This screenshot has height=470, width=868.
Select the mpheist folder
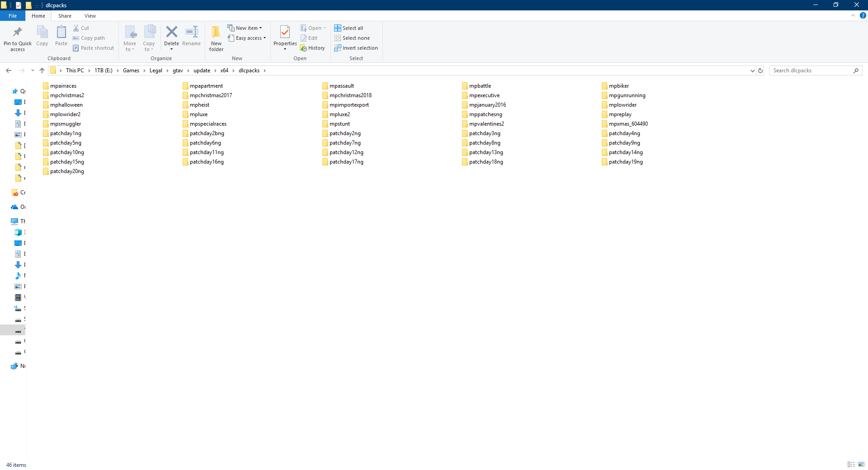(x=196, y=105)
